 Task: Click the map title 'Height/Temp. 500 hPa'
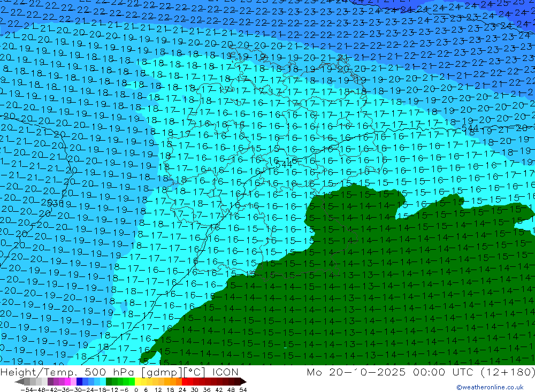(68, 372)
